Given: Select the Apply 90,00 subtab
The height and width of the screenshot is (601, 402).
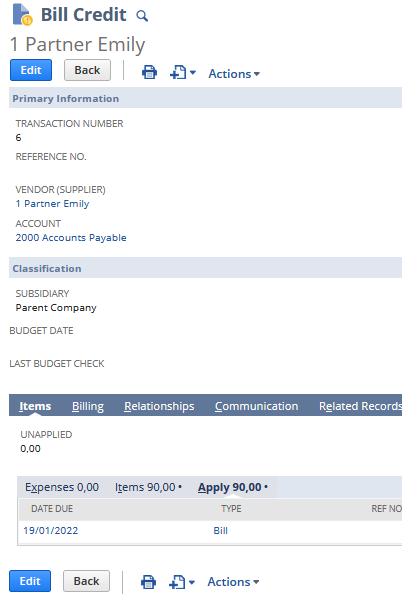Looking at the screenshot, I should tap(233, 487).
